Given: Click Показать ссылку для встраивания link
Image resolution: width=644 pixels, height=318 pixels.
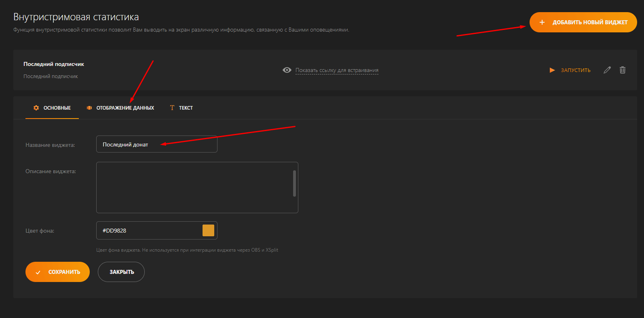Looking at the screenshot, I should pyautogui.click(x=337, y=70).
